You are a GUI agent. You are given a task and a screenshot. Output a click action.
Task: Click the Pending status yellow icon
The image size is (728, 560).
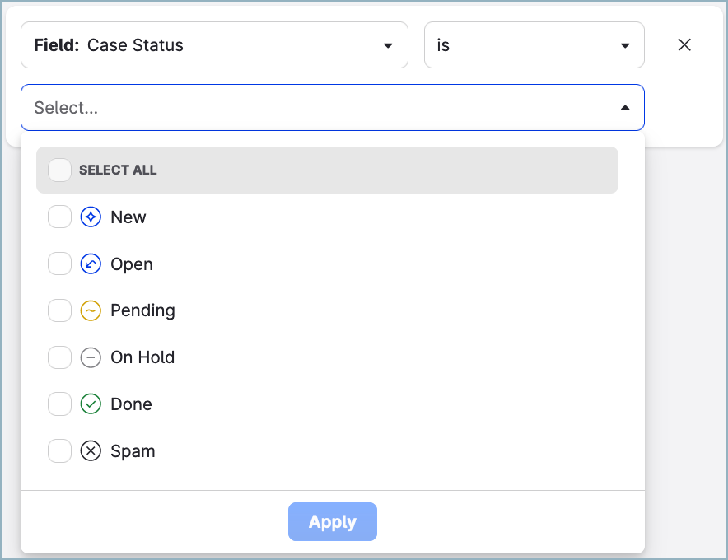[91, 311]
